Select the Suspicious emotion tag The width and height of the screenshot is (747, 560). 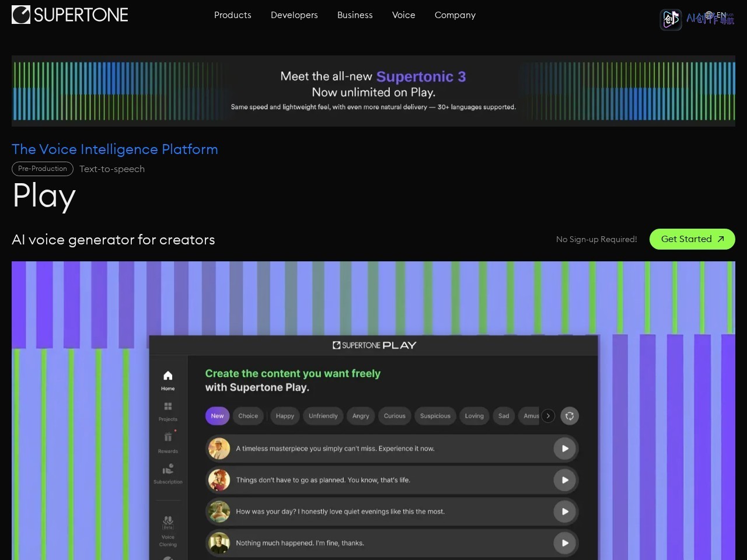click(435, 416)
